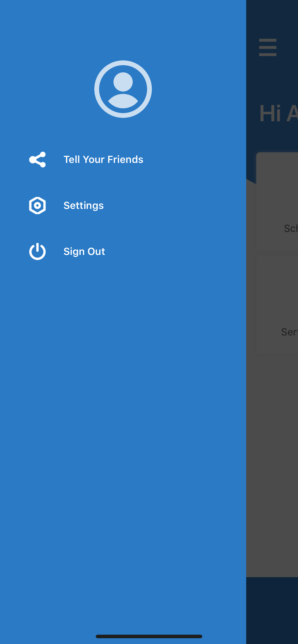Viewport: 298px width, 644px height.
Task: Tap the Ser text on dimmed card
Action: (x=289, y=332)
